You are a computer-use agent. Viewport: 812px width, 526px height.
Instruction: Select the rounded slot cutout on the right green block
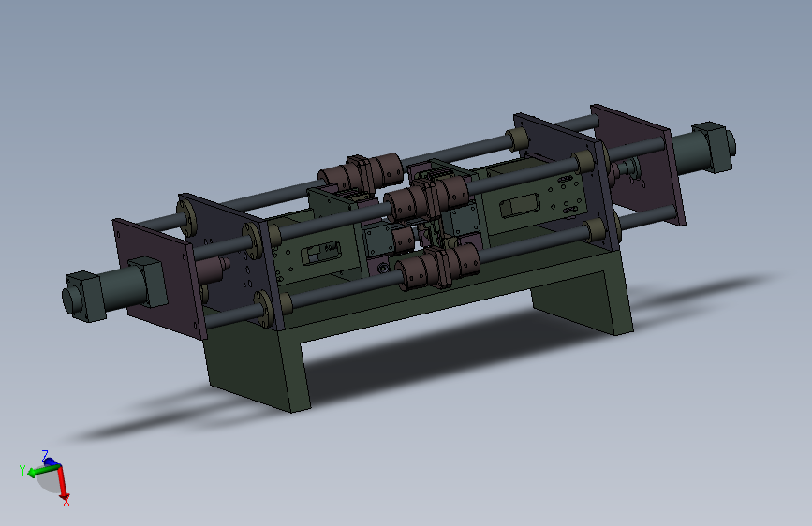click(x=520, y=206)
